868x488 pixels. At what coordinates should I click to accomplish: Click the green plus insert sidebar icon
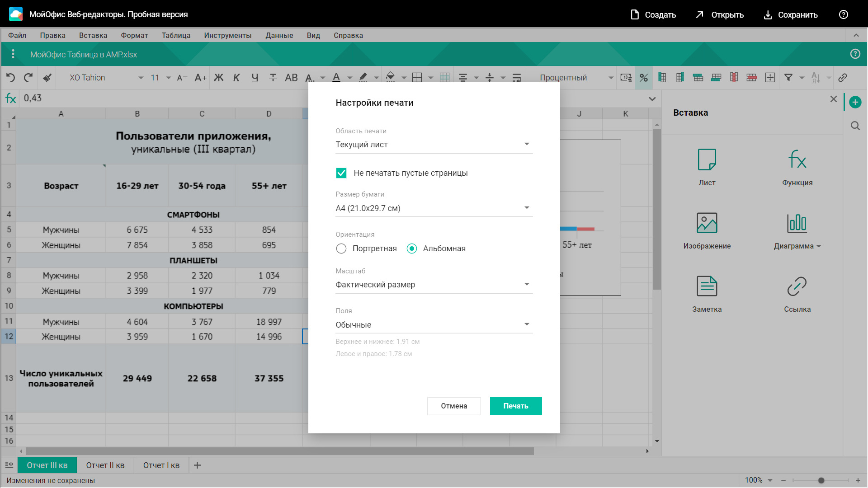855,102
